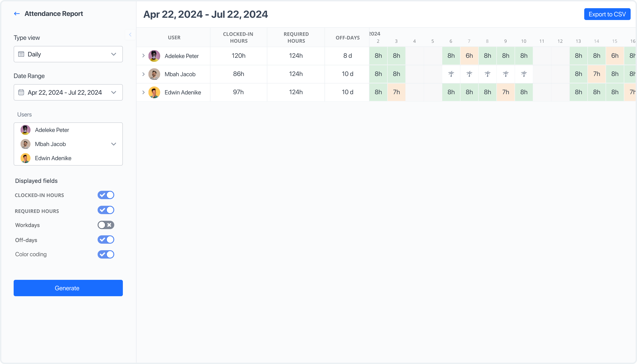Viewport: 637px width, 364px height.
Task: Click the CLOCKED-IN HOURS column header
Action: click(238, 38)
